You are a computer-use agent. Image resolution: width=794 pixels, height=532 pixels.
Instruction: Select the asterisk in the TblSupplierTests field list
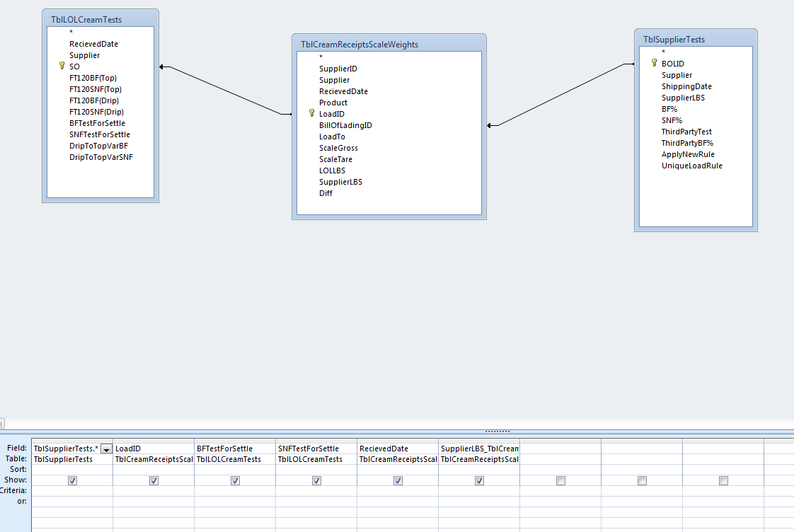click(x=663, y=52)
